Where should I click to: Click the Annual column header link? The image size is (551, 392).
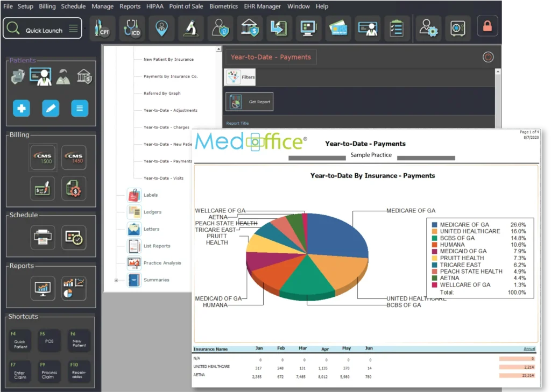click(529, 349)
